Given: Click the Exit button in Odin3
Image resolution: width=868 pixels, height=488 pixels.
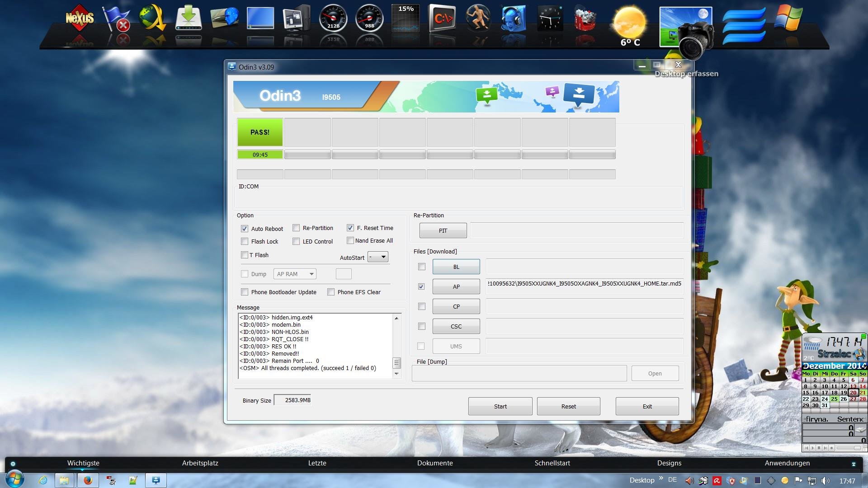Looking at the screenshot, I should pyautogui.click(x=647, y=406).
